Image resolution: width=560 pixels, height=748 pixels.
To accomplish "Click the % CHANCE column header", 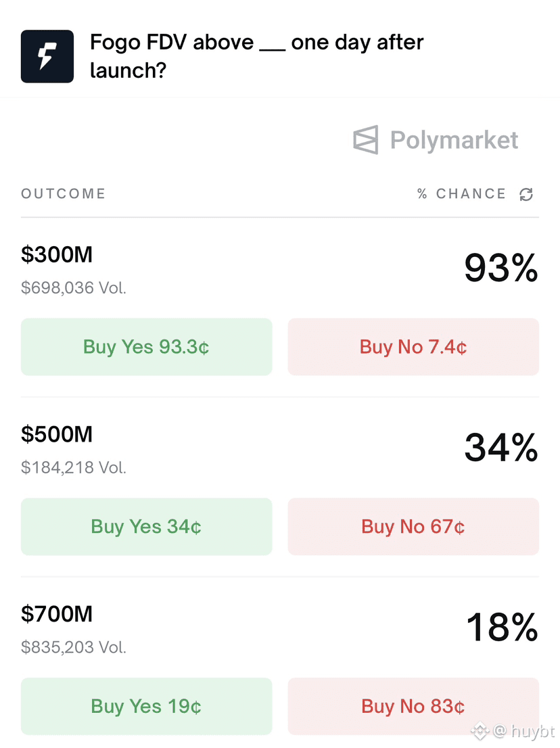I will tap(461, 194).
